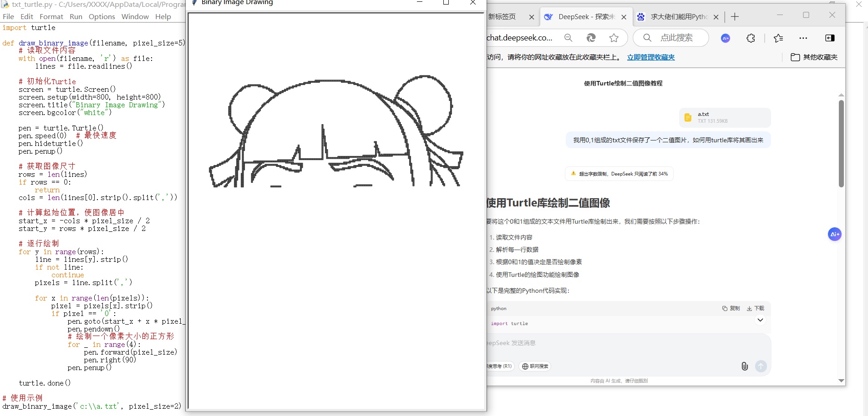Viewport: 868px width, 416px height.
Task: Click the AI+ toolbar icon in browser
Action: point(726,38)
